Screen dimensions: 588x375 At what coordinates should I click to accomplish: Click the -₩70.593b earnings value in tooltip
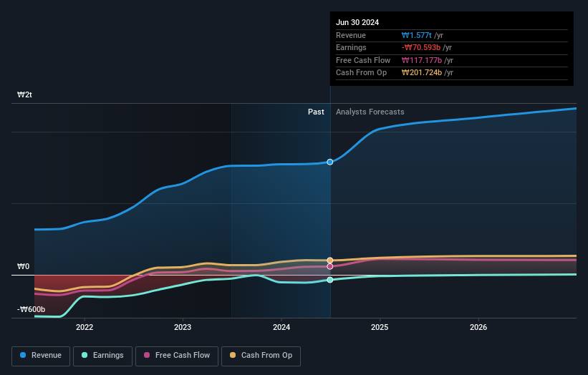420,47
